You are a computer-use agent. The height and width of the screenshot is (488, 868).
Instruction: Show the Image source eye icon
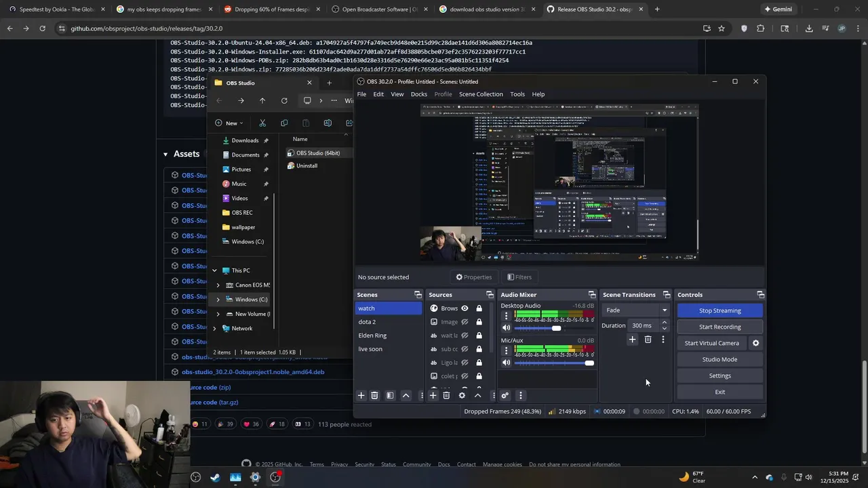click(465, 322)
